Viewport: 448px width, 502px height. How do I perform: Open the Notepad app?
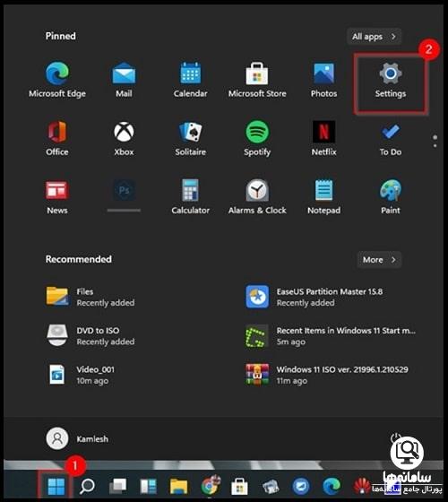coord(323,196)
